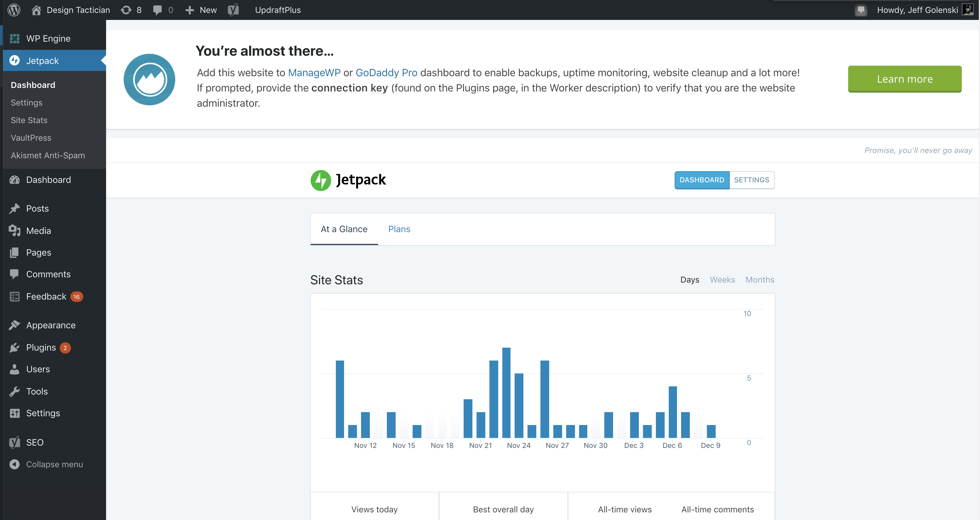Click the WP Engine sidebar icon

point(14,38)
